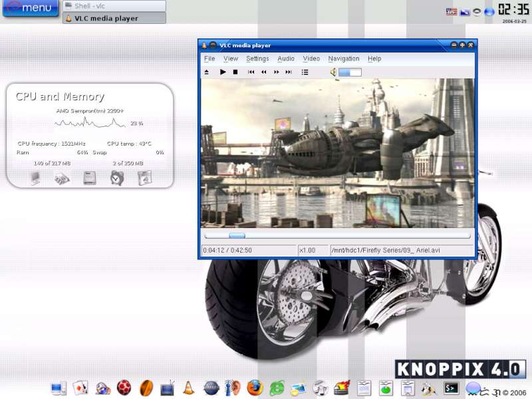This screenshot has height=399, width=532.
Task: Open the Settings menu in VLC
Action: pos(257,59)
